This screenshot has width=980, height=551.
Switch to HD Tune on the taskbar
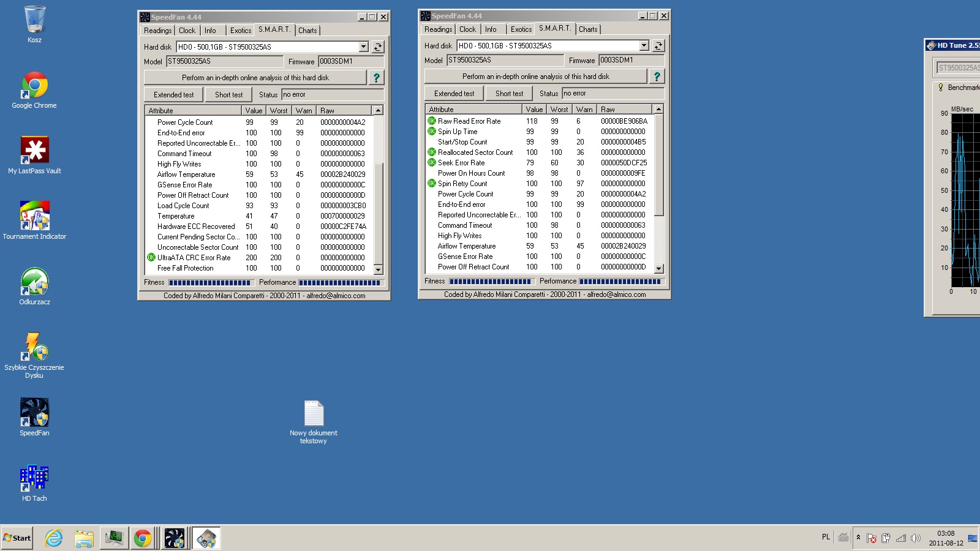click(x=206, y=538)
